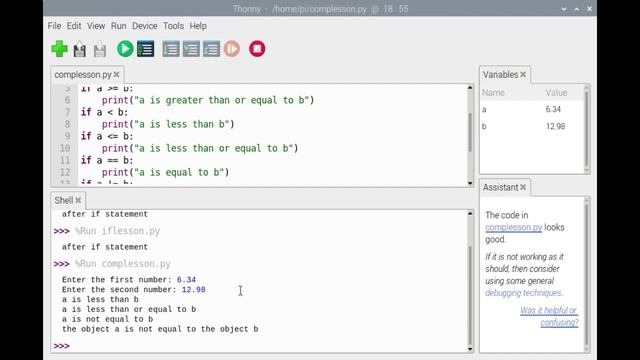Click the window's down-arrow control in the title bar
Viewport: 640px width, 360px height.
(564, 9)
